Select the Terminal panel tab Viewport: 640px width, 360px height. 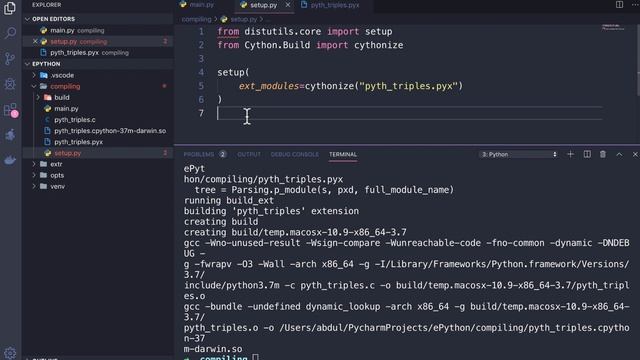point(343,154)
